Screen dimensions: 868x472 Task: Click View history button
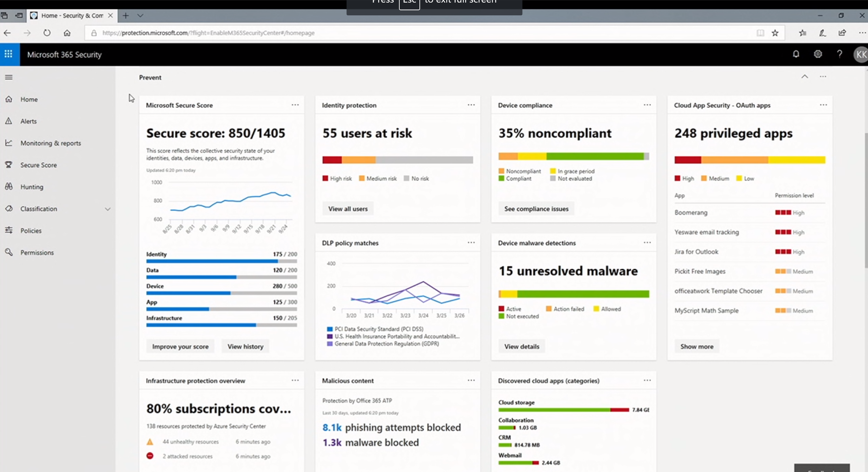pos(245,346)
